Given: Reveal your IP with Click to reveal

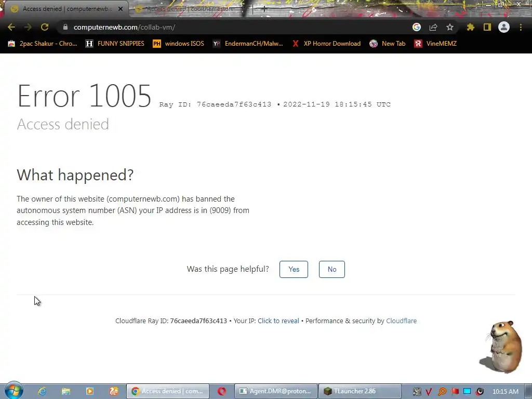Looking at the screenshot, I should click(278, 321).
